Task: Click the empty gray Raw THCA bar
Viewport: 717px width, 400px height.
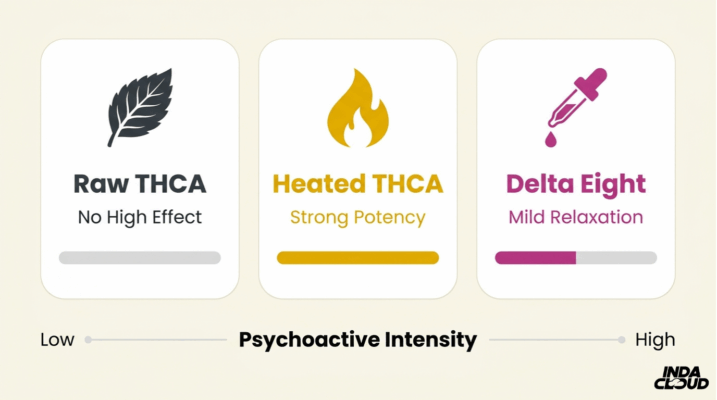Action: tap(139, 258)
